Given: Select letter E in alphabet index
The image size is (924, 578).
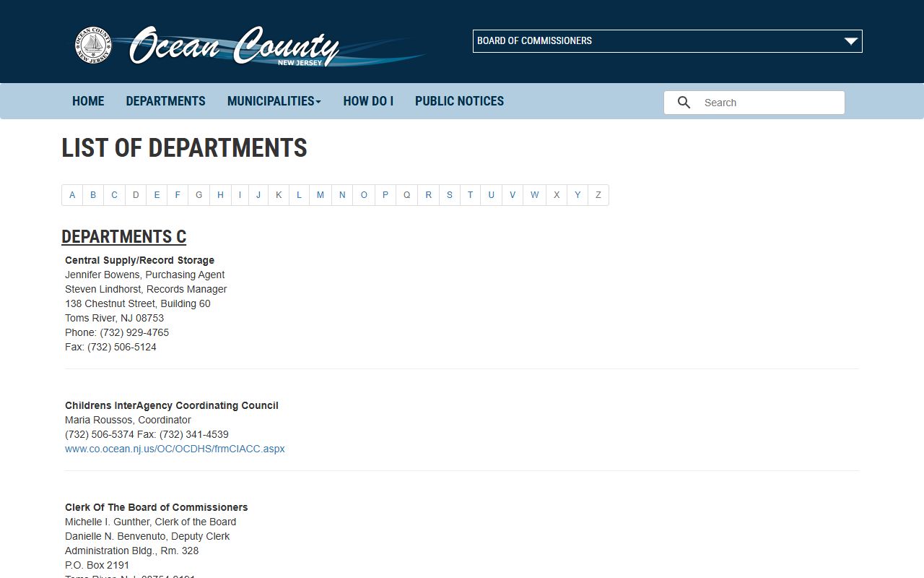Looking at the screenshot, I should tap(157, 195).
